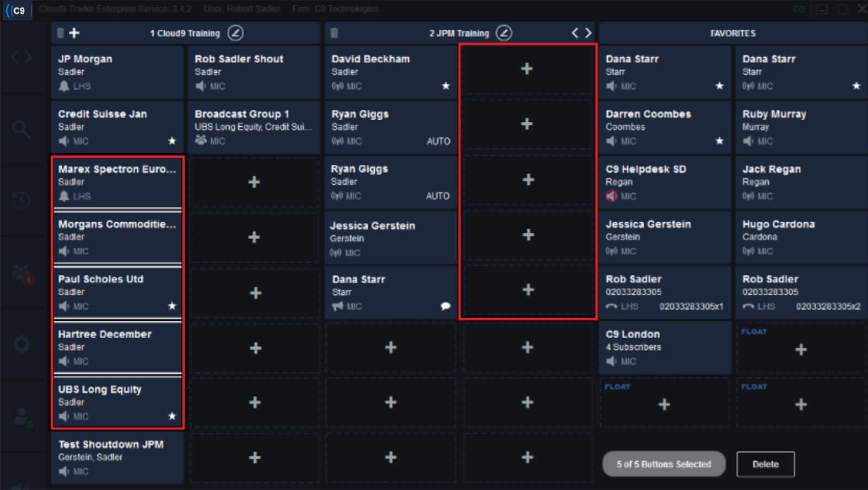Select the Test Shoutdown JPM button
Screen dimensions: 868x490
(117, 457)
